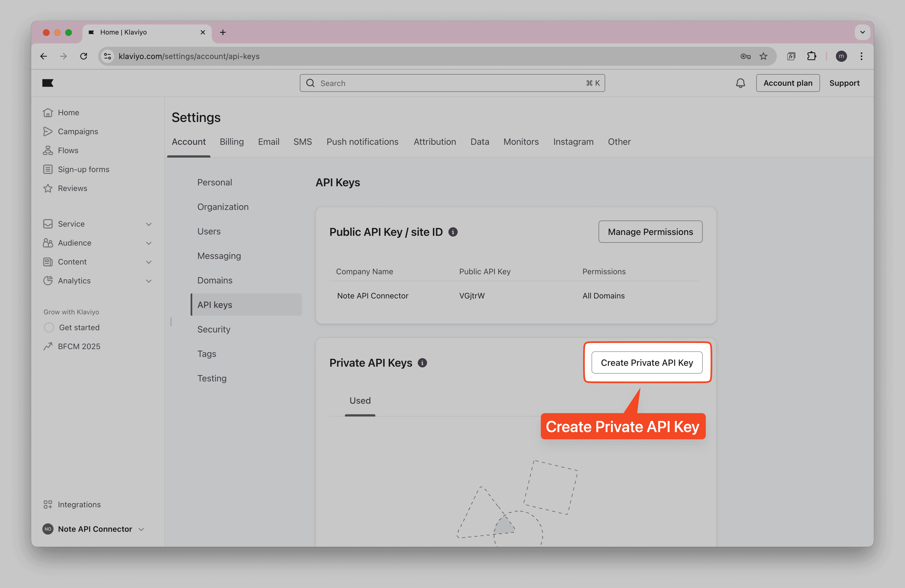Switch to the Billing tab

(232, 142)
